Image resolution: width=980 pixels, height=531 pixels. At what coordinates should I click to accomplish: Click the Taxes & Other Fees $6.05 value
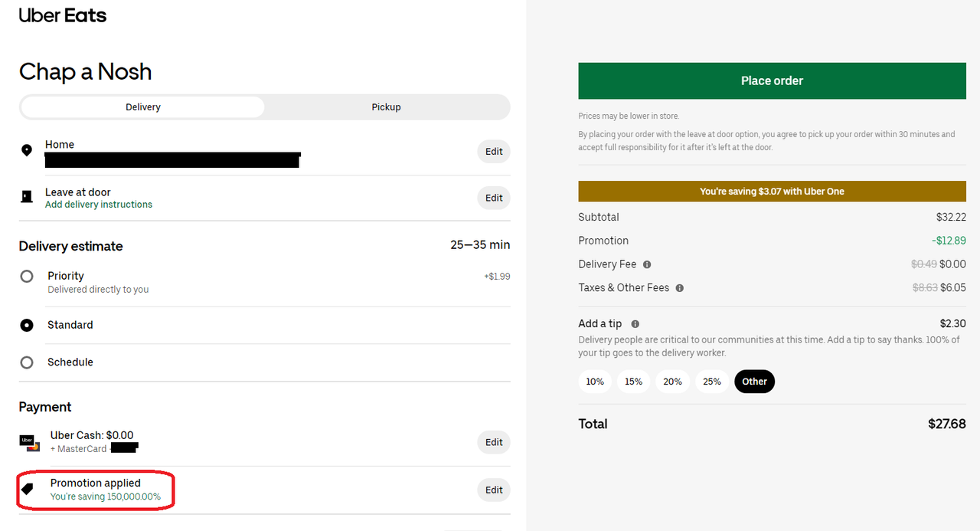(953, 288)
